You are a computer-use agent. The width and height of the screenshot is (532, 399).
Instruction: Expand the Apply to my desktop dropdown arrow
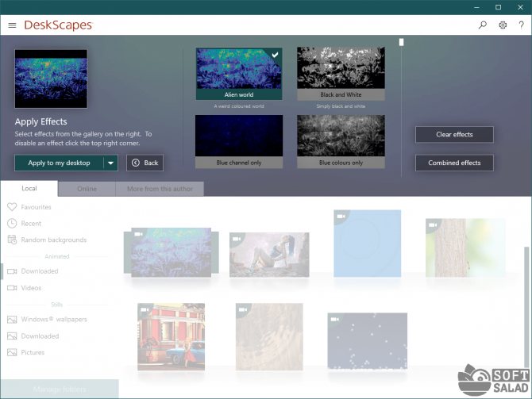[x=110, y=163]
